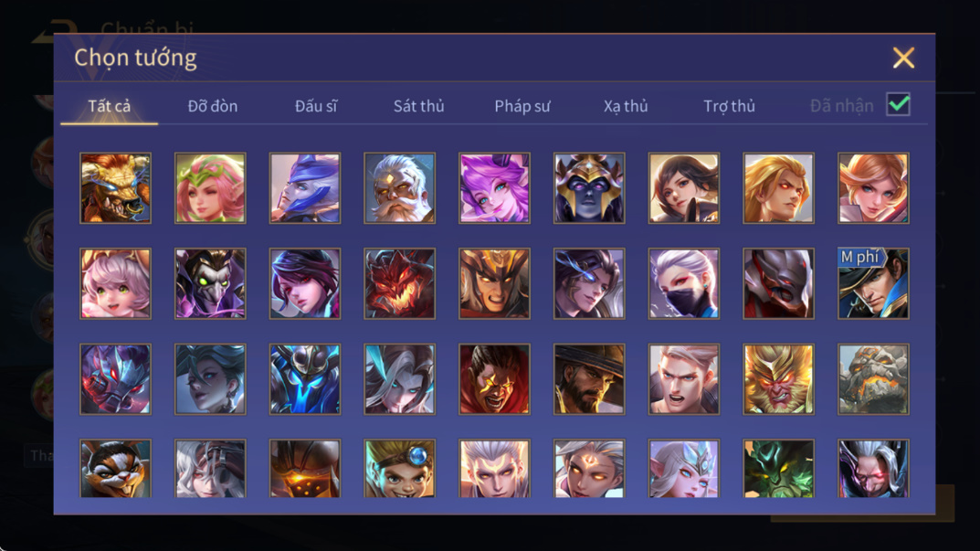
Task: View the 'Đấu sĩ' tab
Action: (x=316, y=106)
